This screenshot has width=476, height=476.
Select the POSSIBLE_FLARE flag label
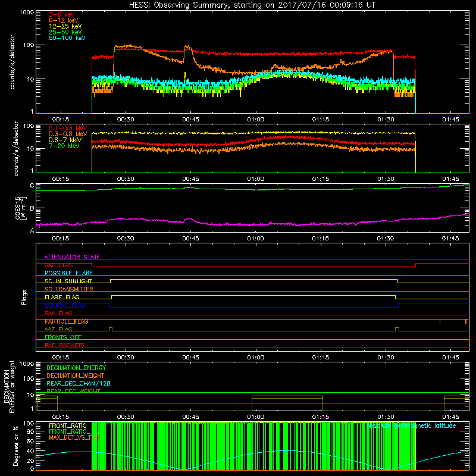tap(68, 273)
